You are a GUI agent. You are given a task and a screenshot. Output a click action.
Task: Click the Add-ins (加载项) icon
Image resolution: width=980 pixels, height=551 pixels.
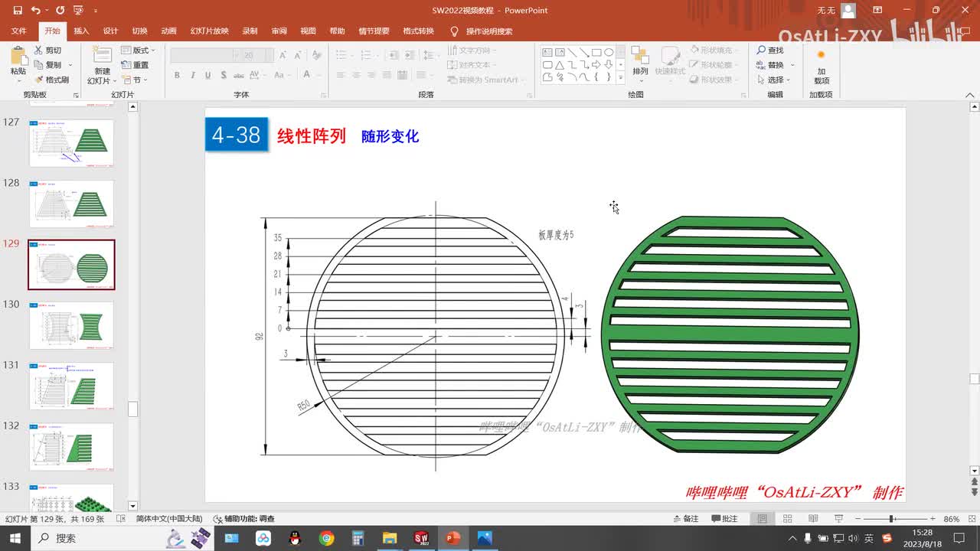[821, 55]
